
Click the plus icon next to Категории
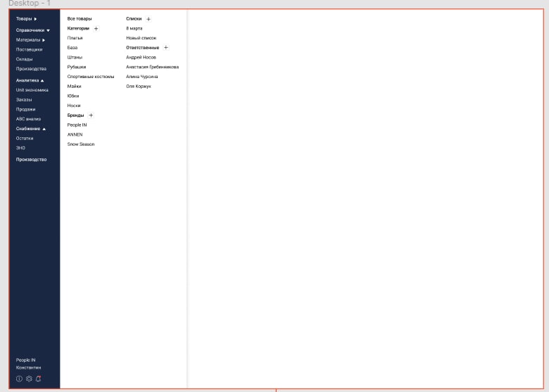pos(96,29)
